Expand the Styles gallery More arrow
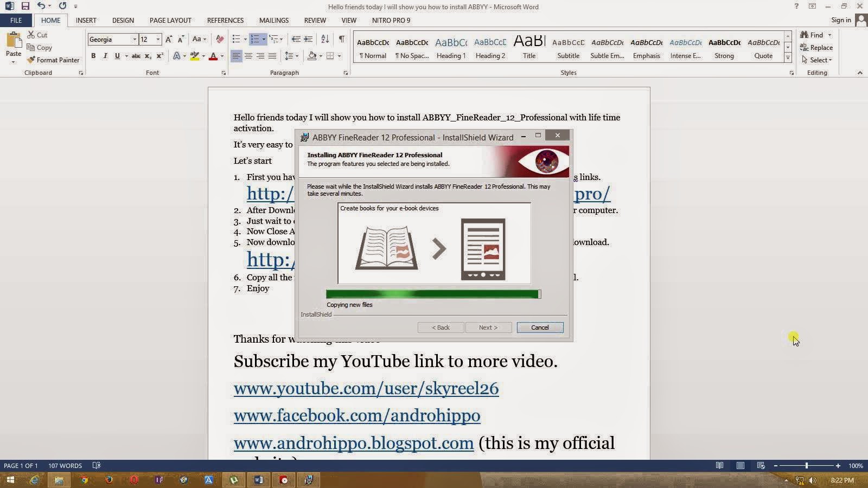Screen dimensions: 868x488 pyautogui.click(x=788, y=58)
